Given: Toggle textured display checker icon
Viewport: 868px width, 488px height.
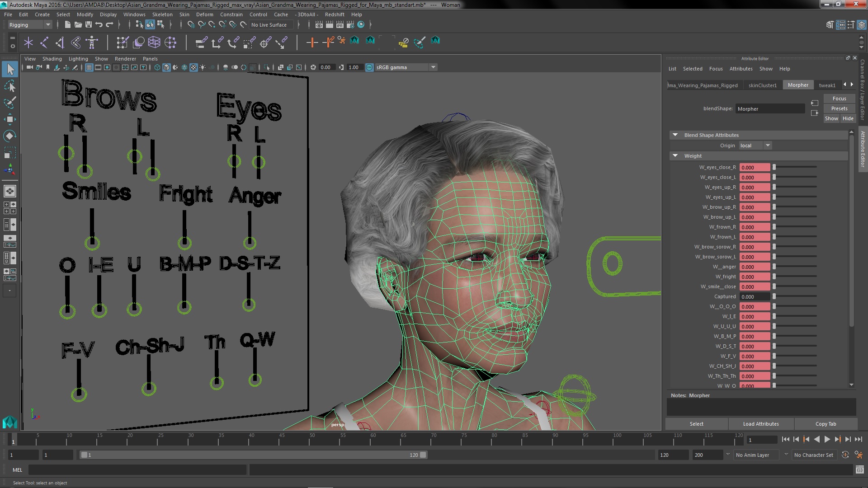Looking at the screenshot, I should click(x=193, y=67).
